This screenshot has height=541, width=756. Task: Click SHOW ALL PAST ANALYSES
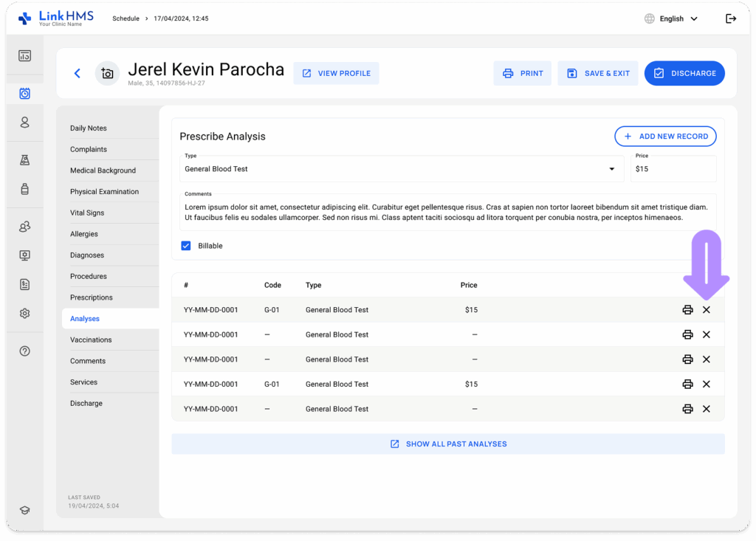point(448,444)
